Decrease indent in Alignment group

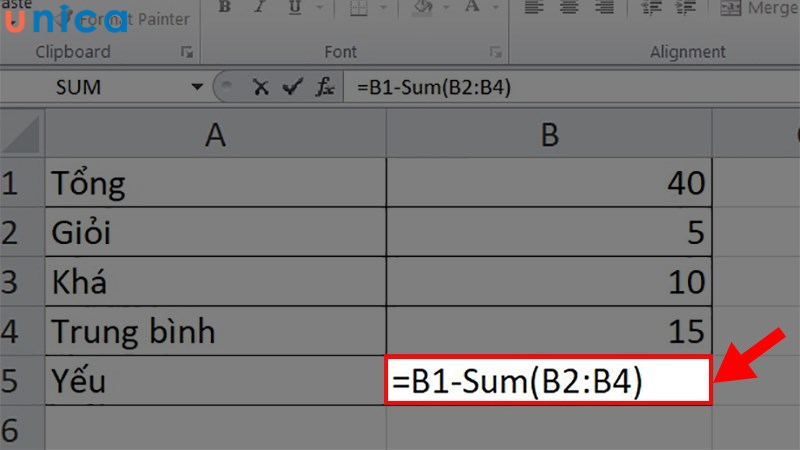pos(652,7)
